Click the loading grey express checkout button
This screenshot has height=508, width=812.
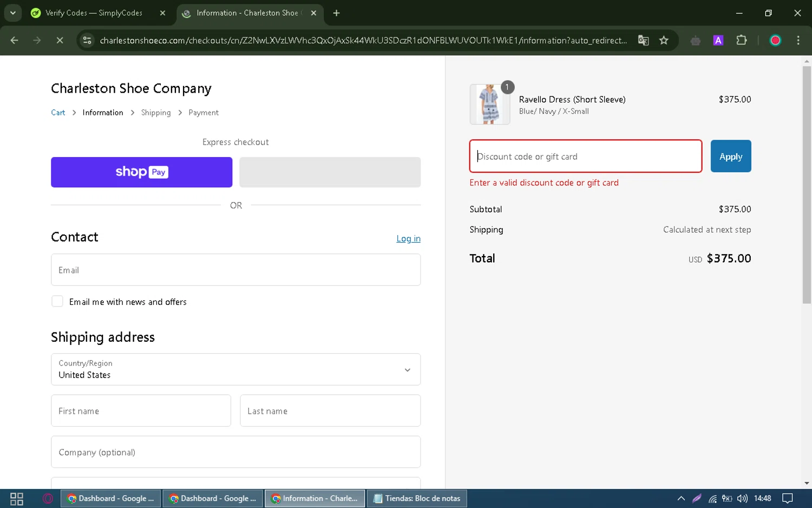(330, 172)
